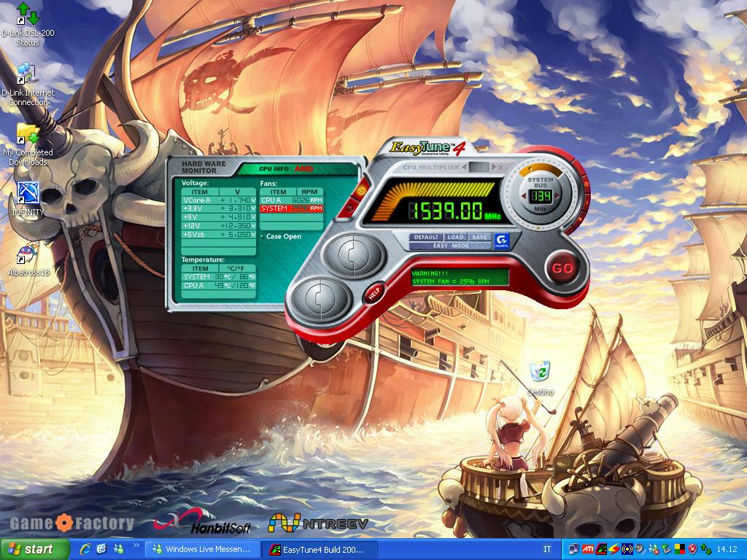Open D-Link Internet Connection desktop icon
The image size is (747, 560).
[x=28, y=85]
